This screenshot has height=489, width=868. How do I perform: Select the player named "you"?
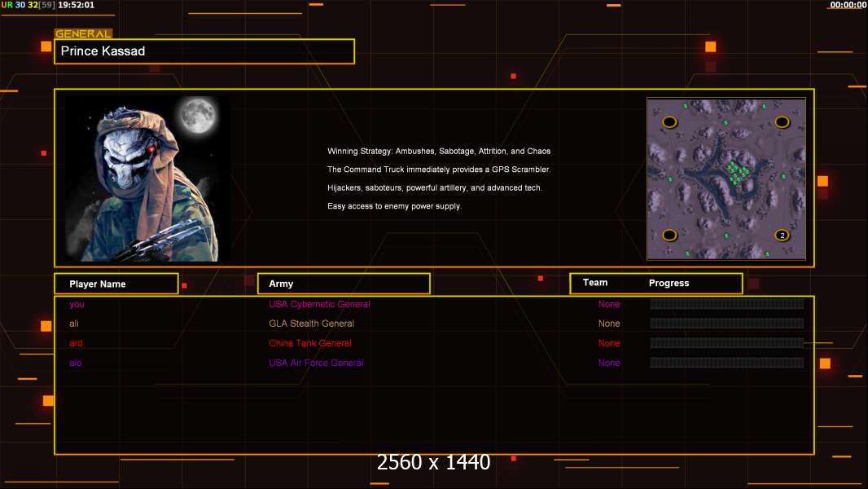[x=77, y=304]
